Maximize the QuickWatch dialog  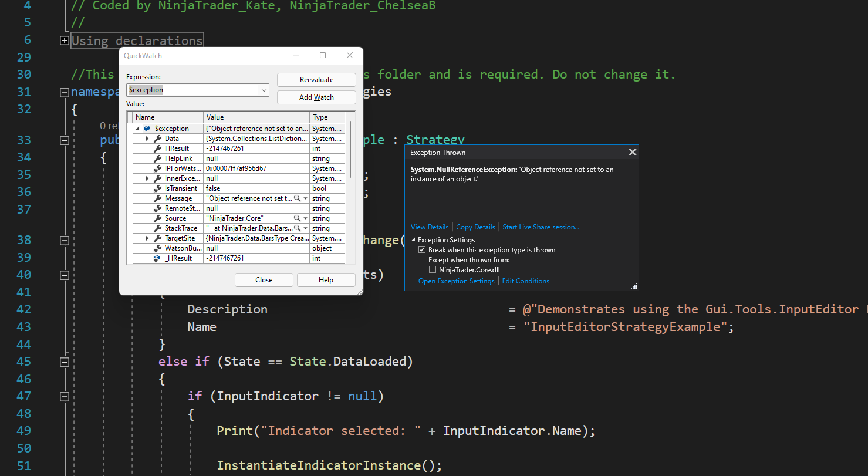pyautogui.click(x=323, y=55)
